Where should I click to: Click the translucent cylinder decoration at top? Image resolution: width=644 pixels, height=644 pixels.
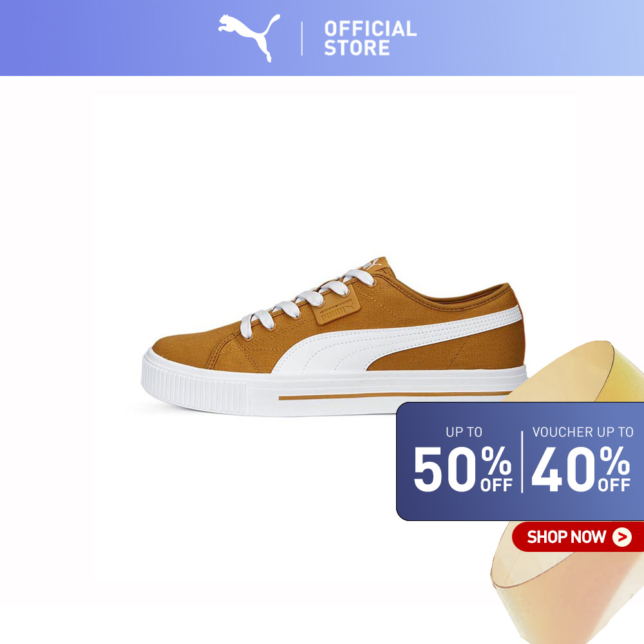coord(575,372)
